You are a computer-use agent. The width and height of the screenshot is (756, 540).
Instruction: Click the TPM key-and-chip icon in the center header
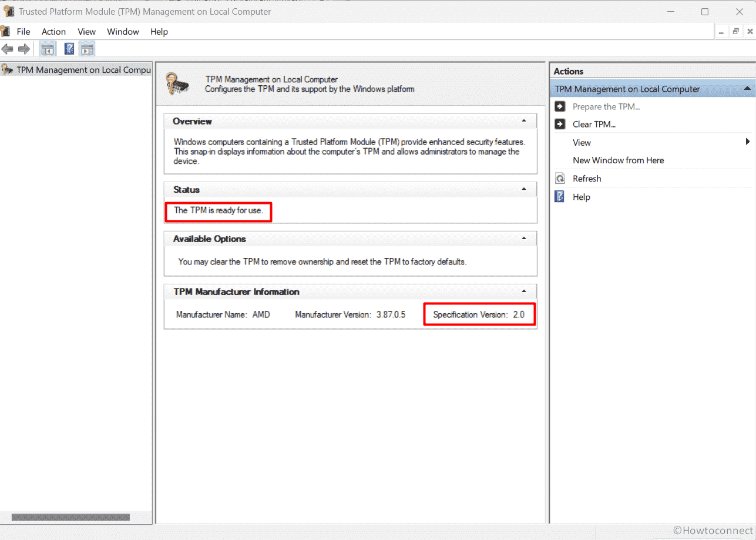(x=177, y=83)
